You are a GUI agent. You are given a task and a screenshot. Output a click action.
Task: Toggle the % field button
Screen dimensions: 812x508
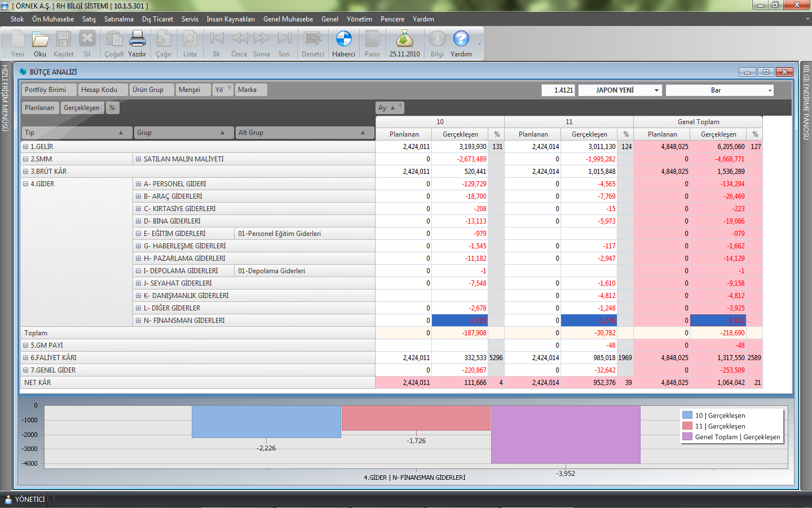click(x=112, y=108)
